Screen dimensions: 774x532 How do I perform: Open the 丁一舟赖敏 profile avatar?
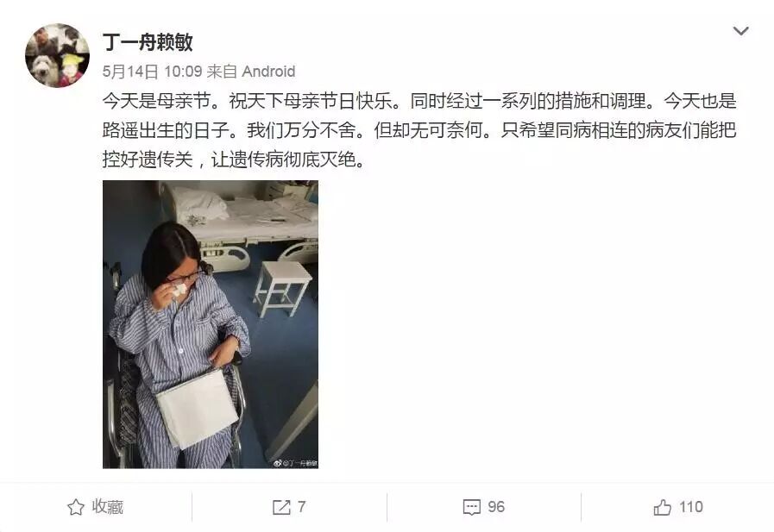[x=57, y=55]
